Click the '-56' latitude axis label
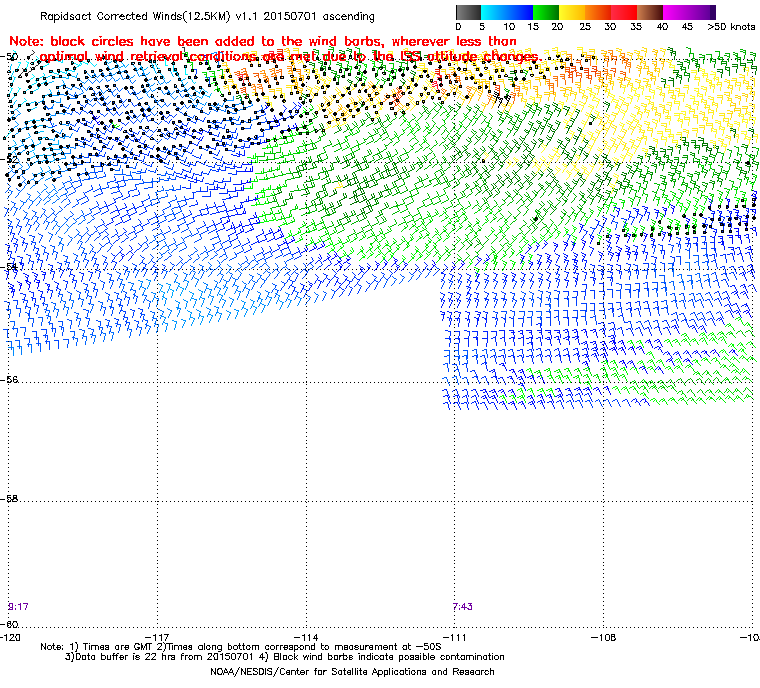 pos(10,380)
